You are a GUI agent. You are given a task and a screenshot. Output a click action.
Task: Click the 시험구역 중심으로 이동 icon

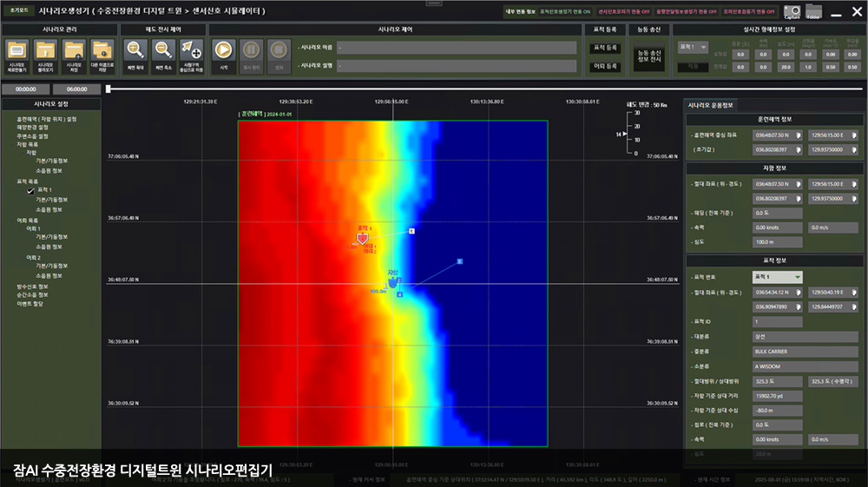point(192,50)
